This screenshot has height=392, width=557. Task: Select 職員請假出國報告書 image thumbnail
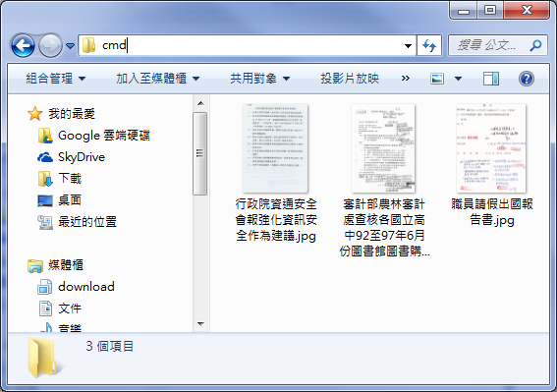click(x=491, y=148)
